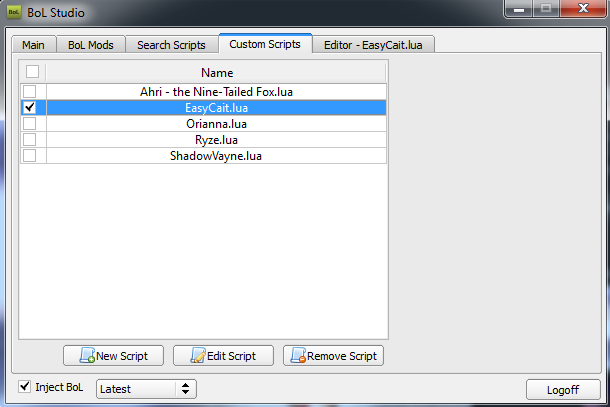Minimize the BoL Studio window
Viewport: 610px width, 407px height.
pyautogui.click(x=518, y=9)
